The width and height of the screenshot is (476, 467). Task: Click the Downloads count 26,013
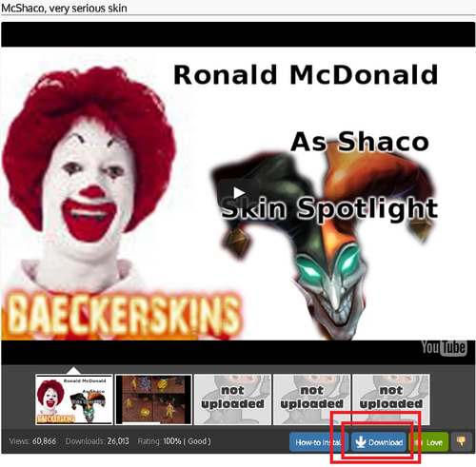(97, 441)
